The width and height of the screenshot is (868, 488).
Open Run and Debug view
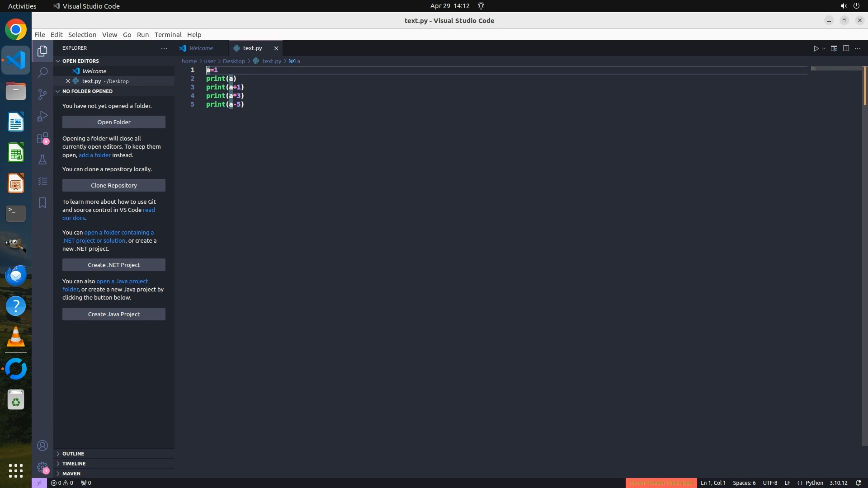coord(42,116)
